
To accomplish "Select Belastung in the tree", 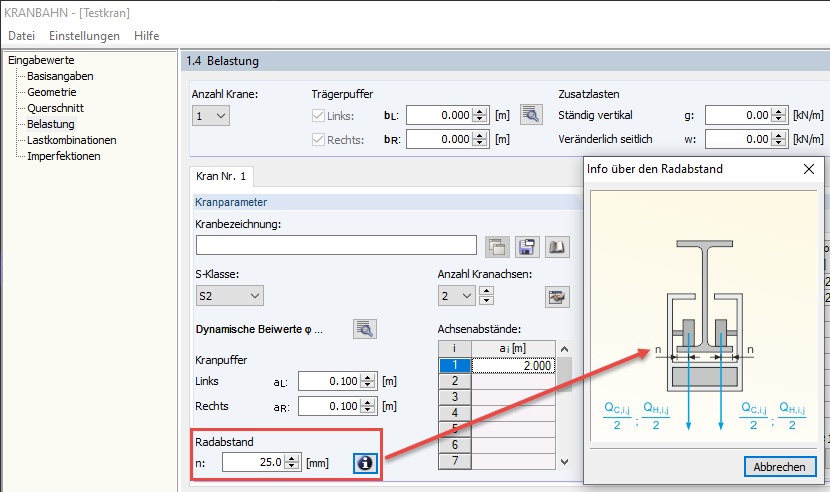I will pyautogui.click(x=51, y=124).
